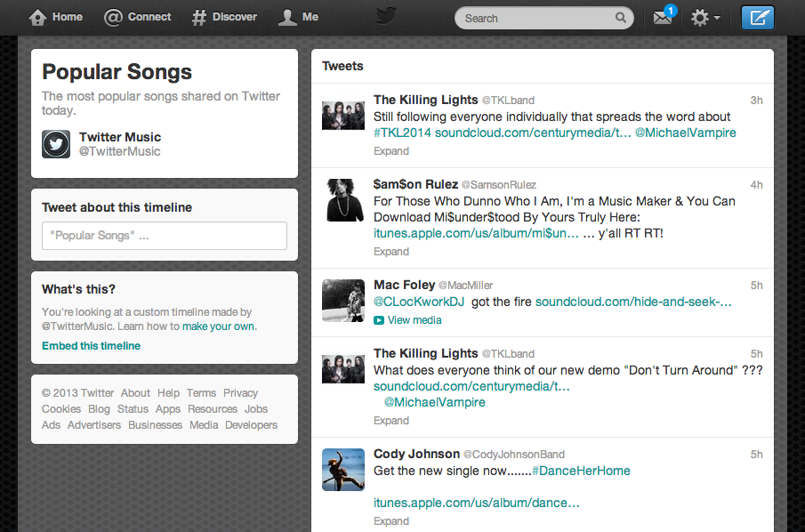
Task: Open the Ads footer link
Action: pos(52,425)
